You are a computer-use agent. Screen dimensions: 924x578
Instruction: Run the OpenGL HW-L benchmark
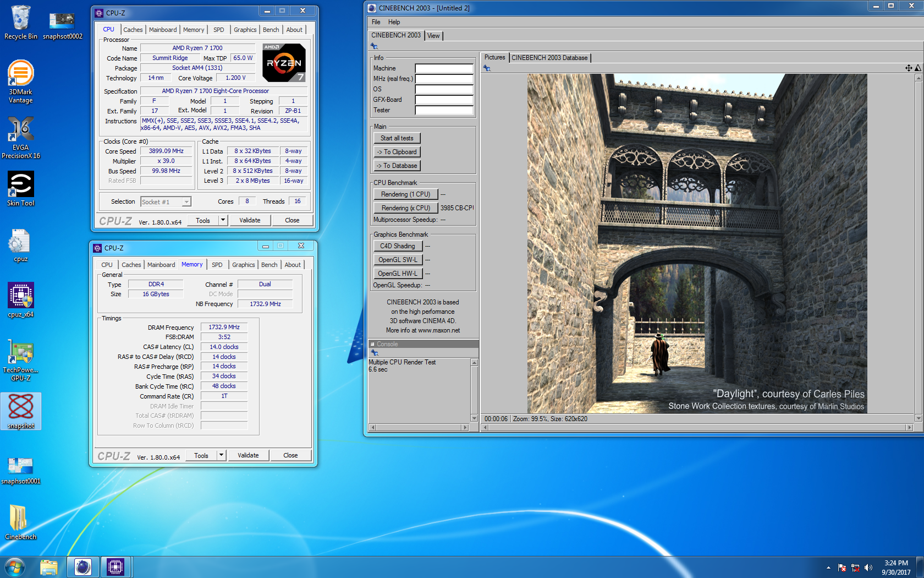(x=397, y=274)
